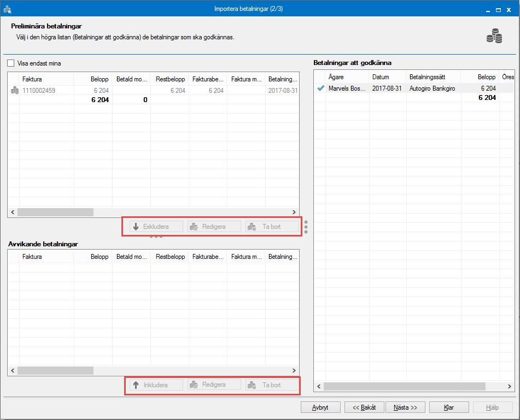Open help with the Hjälp button
Viewport: 520px width, 420px height.
(493, 407)
